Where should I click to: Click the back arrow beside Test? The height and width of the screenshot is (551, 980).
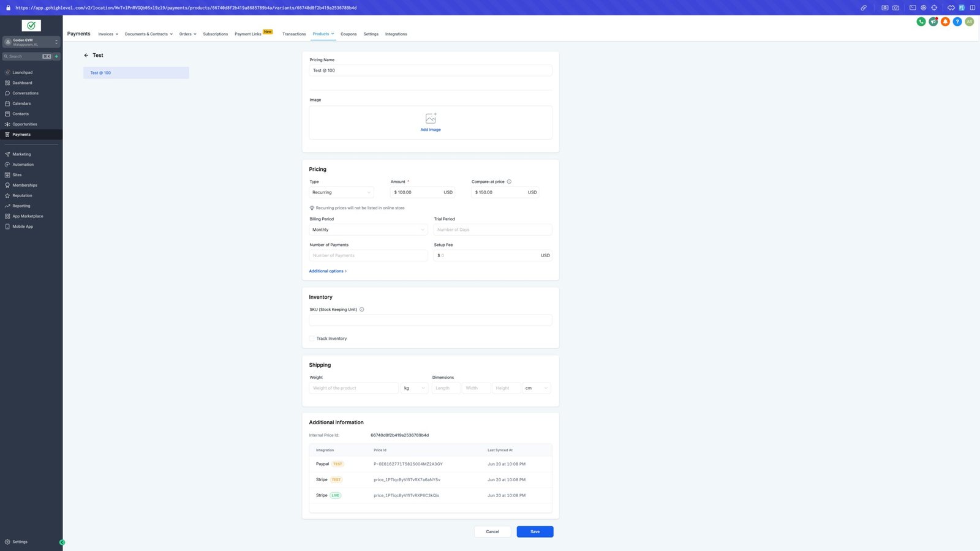pos(86,55)
